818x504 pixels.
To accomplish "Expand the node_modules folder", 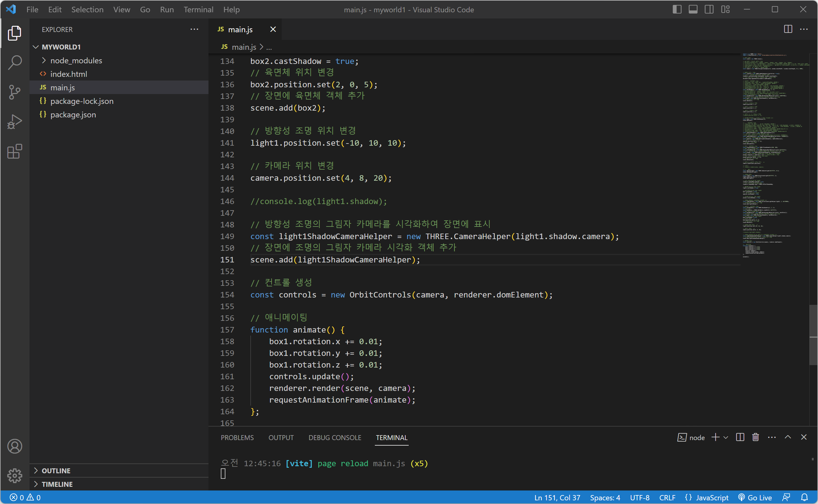I will pos(76,61).
